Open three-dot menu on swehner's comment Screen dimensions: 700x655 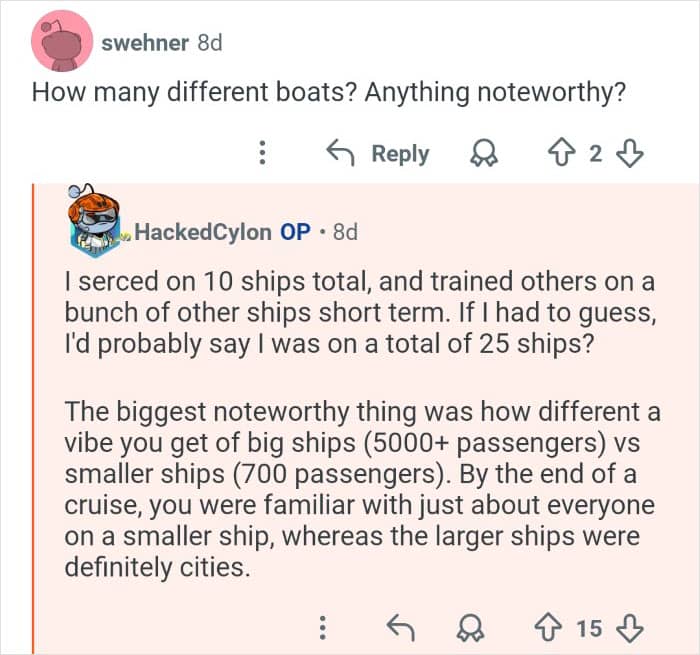tap(262, 153)
